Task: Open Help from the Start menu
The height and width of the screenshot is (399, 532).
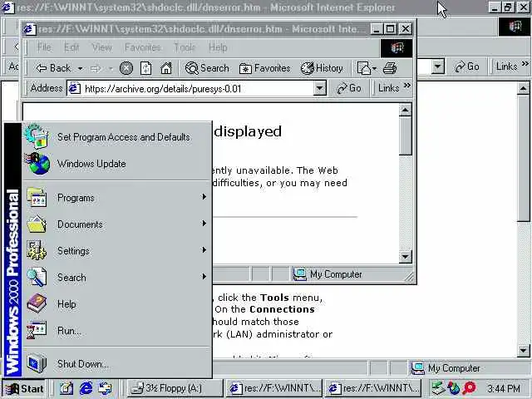Action: pos(117,304)
